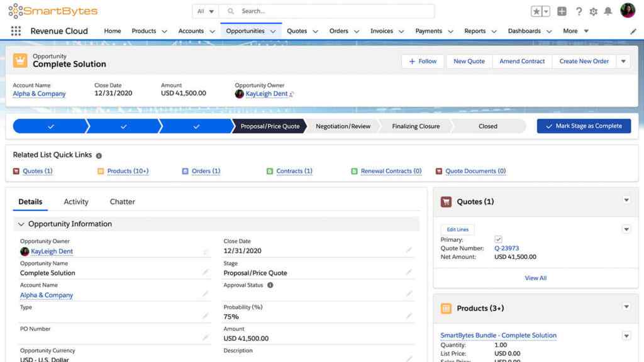Click the Follow button
This screenshot has height=362, width=644.
pos(423,61)
